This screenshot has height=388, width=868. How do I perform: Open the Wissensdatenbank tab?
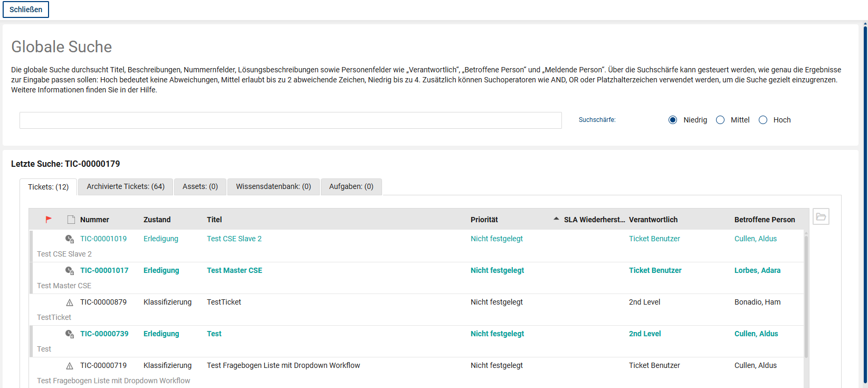pos(273,186)
